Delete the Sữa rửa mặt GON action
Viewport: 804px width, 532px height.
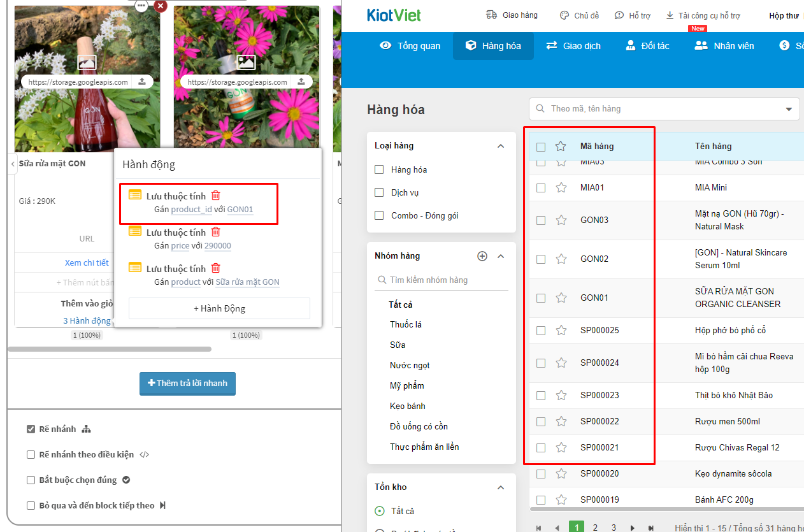[x=216, y=268]
